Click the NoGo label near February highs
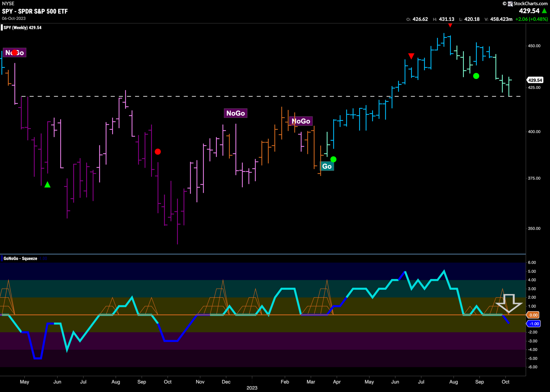This screenshot has height=392, width=550. pos(301,121)
